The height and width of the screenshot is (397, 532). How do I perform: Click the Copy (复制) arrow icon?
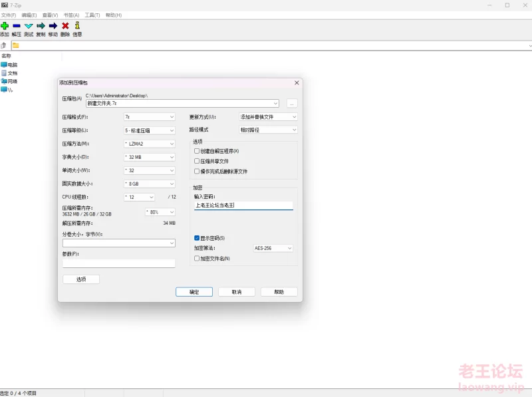41,26
